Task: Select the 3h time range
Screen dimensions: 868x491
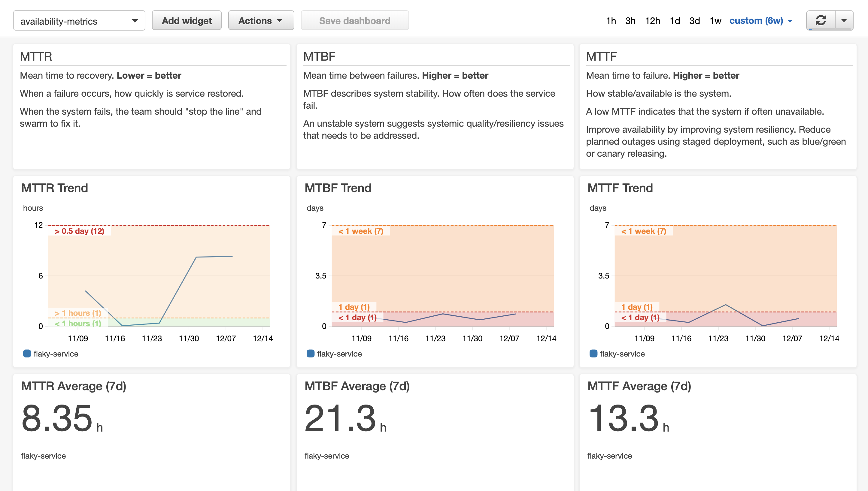Action: [x=630, y=21]
